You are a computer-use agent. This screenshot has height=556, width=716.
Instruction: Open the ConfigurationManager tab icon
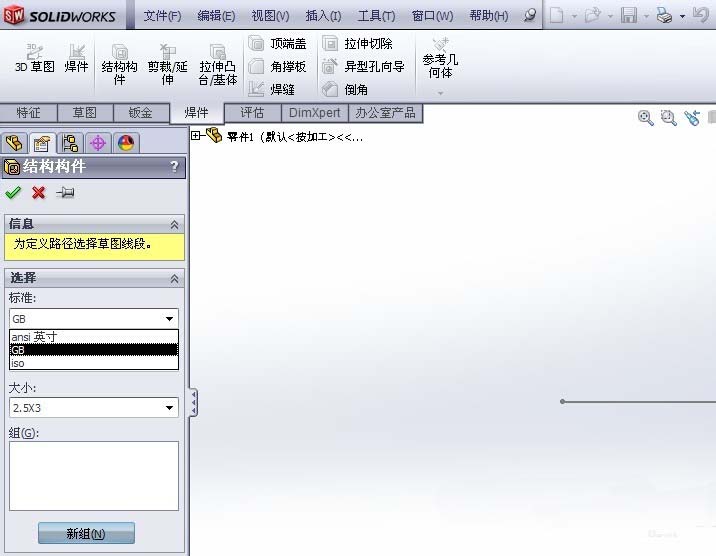pos(70,143)
